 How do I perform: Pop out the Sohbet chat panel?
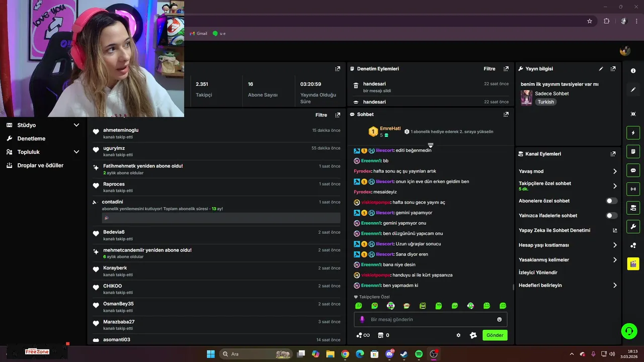coord(506,114)
